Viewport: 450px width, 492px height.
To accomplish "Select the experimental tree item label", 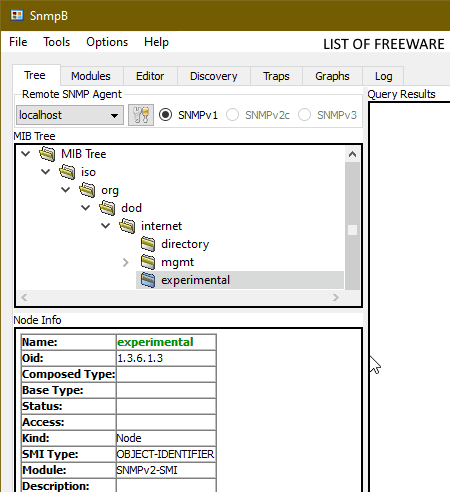I will point(196,280).
